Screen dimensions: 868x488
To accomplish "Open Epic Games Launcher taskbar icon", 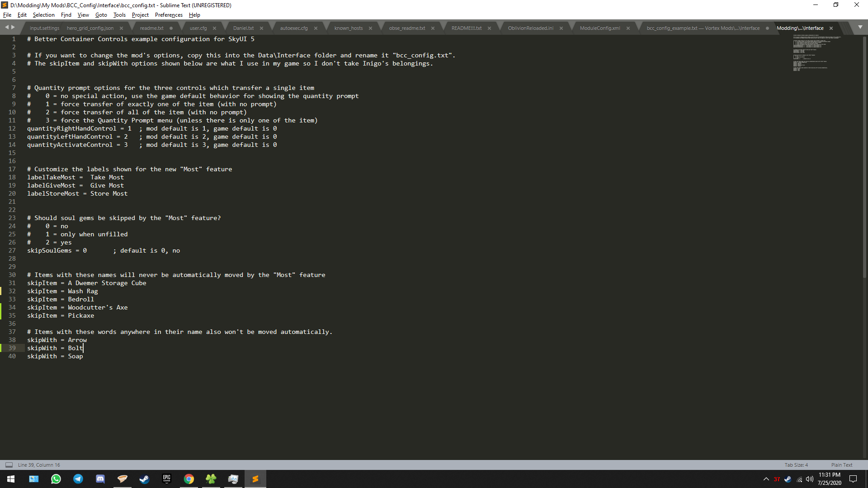I will 167,479.
